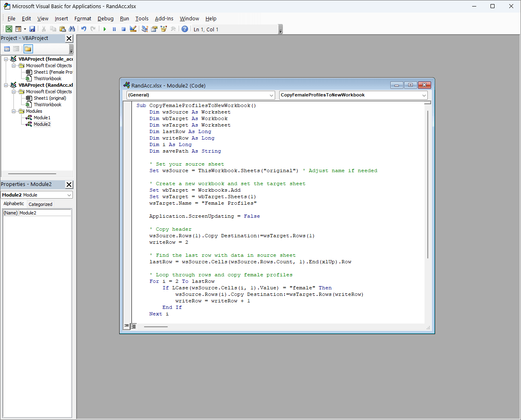Click Procedure View button in code window
Image resolution: width=521 pixels, height=420 pixels.
(127, 326)
